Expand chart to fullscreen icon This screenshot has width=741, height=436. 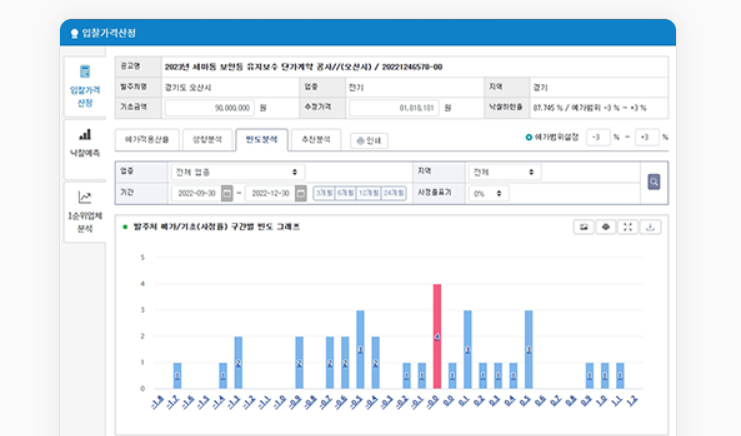click(628, 227)
